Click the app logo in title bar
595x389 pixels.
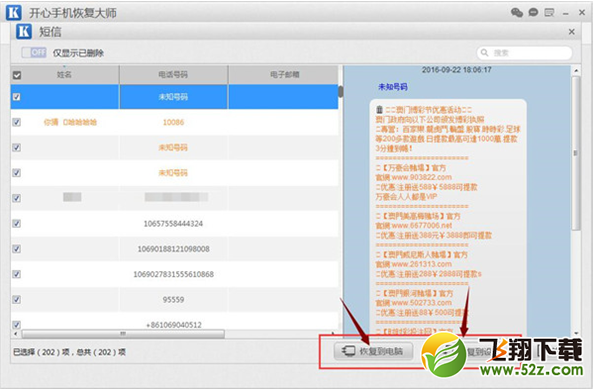point(13,13)
